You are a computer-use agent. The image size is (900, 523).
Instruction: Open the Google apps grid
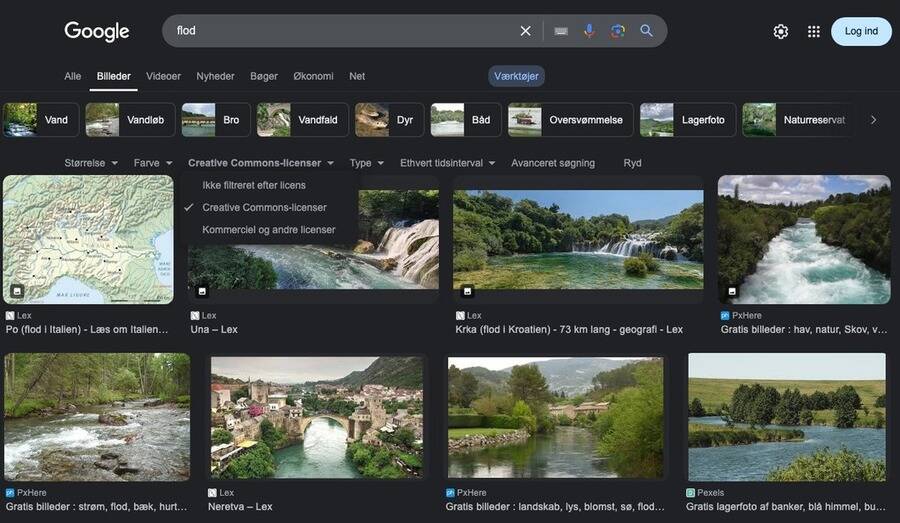click(814, 31)
